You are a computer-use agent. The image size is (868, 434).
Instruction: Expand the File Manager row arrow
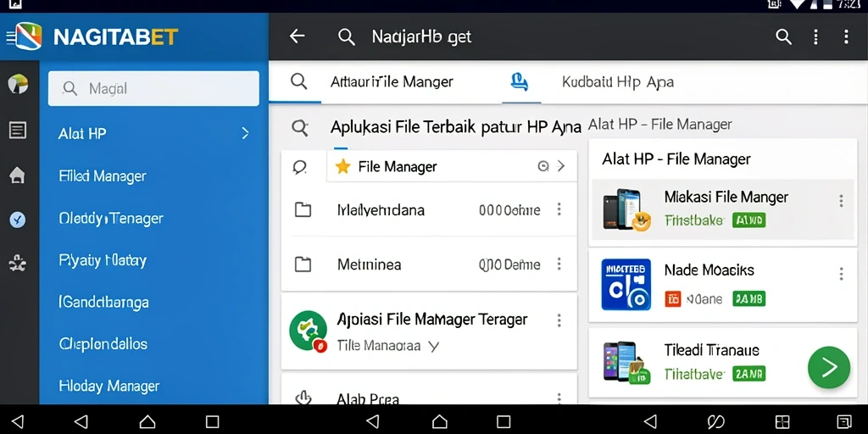pyautogui.click(x=561, y=166)
